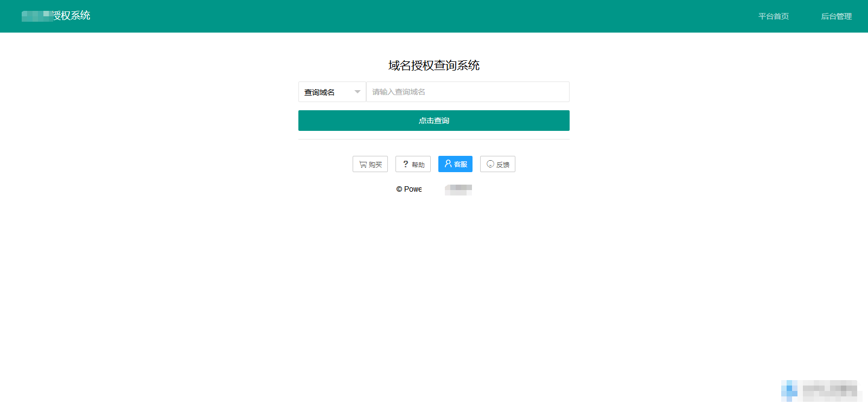Click the 域名授权查询系统 heading
The height and width of the screenshot is (404, 868).
click(x=434, y=66)
